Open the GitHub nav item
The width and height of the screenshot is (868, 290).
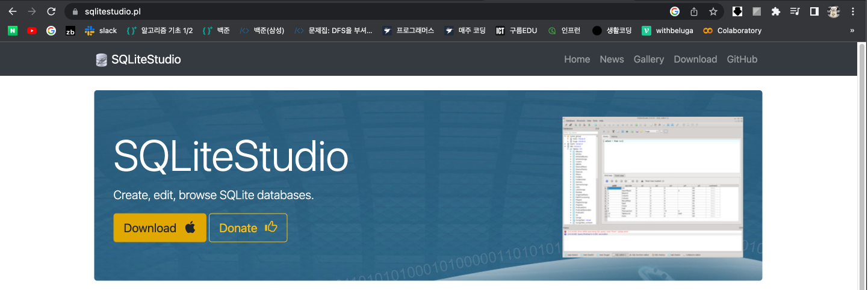(x=742, y=59)
